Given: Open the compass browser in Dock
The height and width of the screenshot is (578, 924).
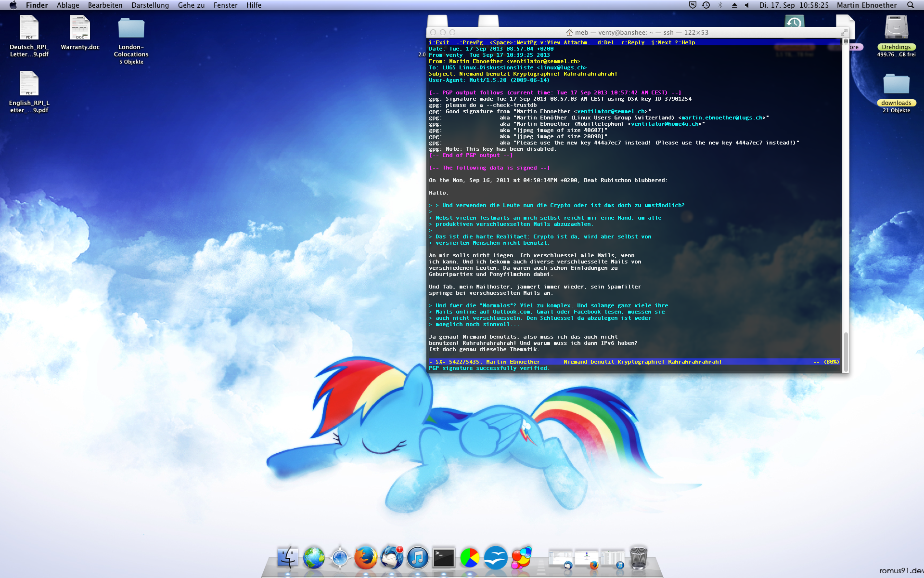Looking at the screenshot, I should (340, 558).
